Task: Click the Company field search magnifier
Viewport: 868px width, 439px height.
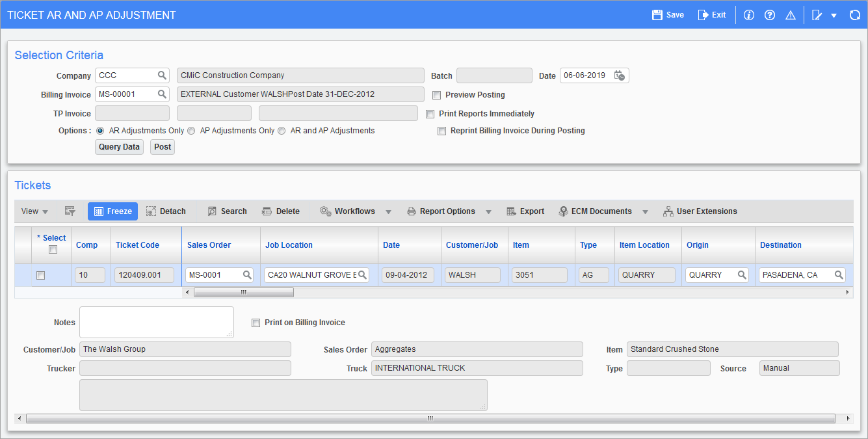Action: click(162, 75)
